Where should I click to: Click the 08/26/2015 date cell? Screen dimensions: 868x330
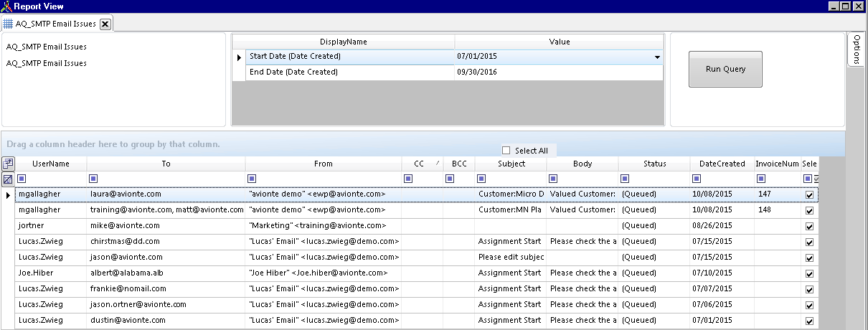[722, 226]
